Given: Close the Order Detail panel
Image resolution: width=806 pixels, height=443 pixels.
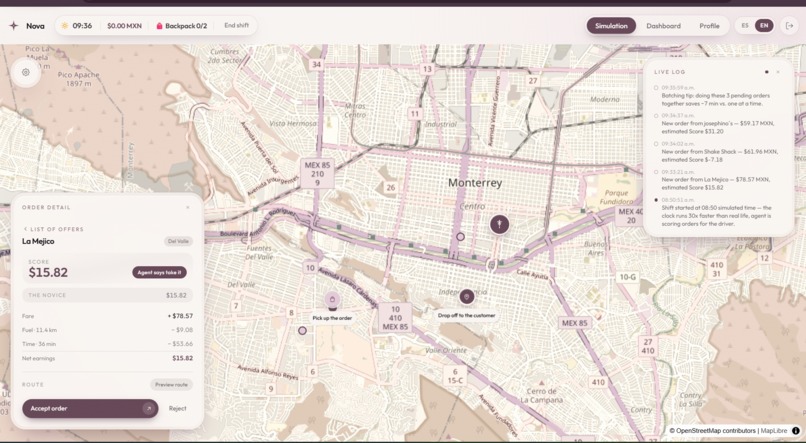Looking at the screenshot, I should click(x=188, y=208).
